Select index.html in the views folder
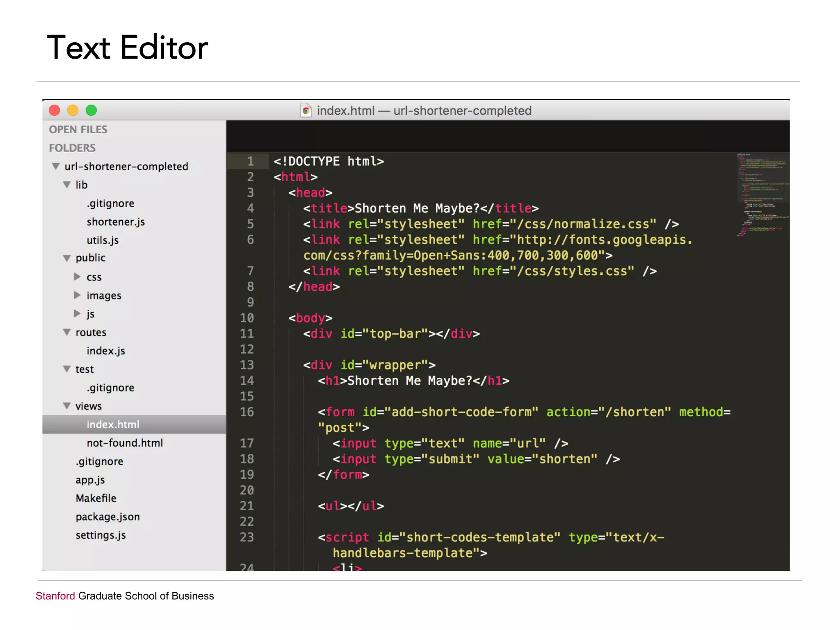This screenshot has height=630, width=840. pyautogui.click(x=134, y=425)
